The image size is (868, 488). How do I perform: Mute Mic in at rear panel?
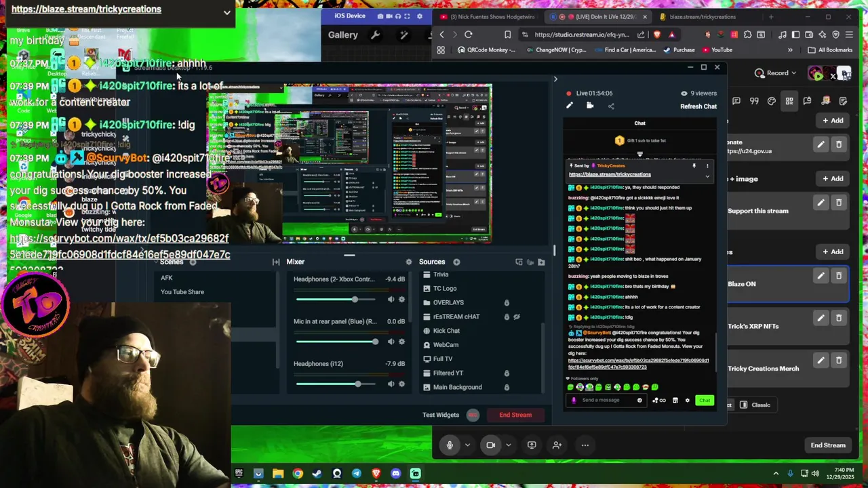click(391, 342)
